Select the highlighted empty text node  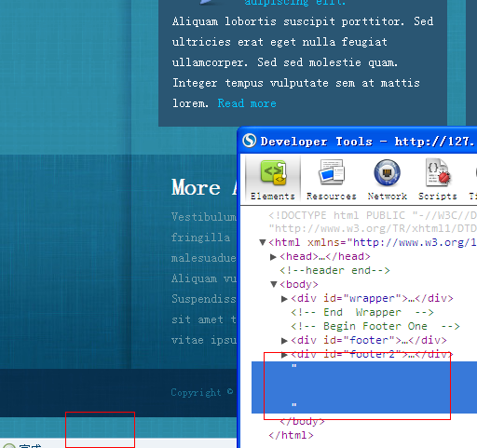click(364, 387)
